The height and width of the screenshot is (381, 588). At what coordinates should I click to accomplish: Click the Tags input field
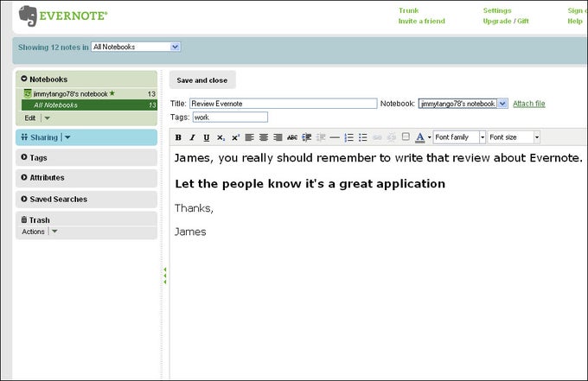click(x=230, y=117)
